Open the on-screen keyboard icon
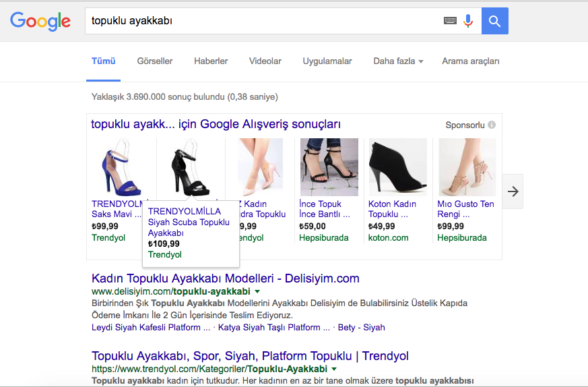This screenshot has width=588, height=387. click(x=450, y=21)
